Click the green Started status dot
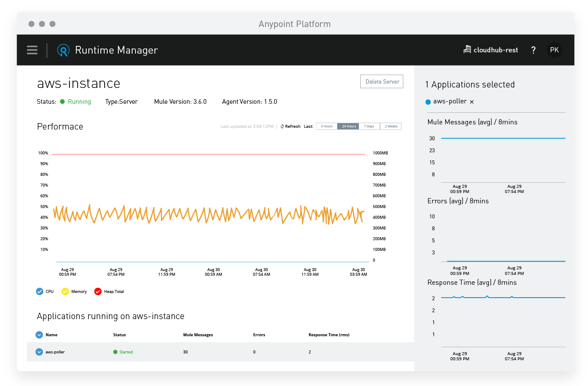 115,352
